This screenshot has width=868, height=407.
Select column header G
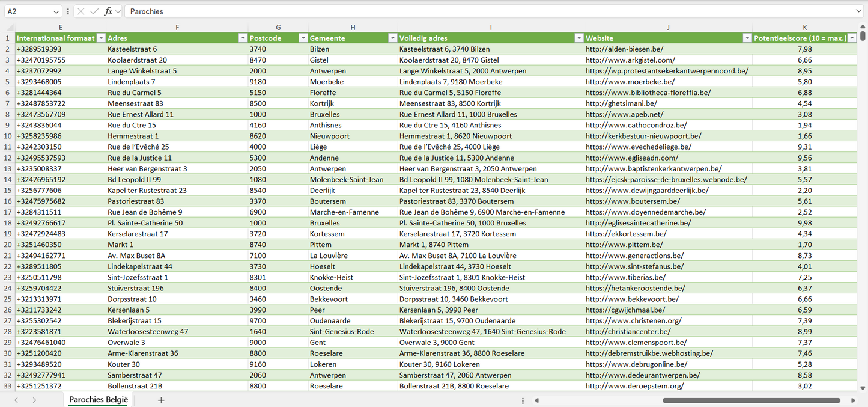coord(278,28)
